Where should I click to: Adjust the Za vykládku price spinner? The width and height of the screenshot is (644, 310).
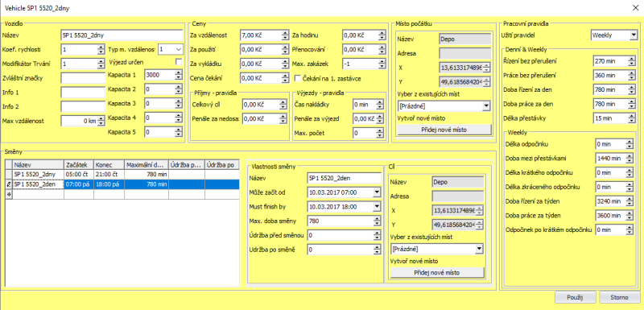tap(285, 64)
